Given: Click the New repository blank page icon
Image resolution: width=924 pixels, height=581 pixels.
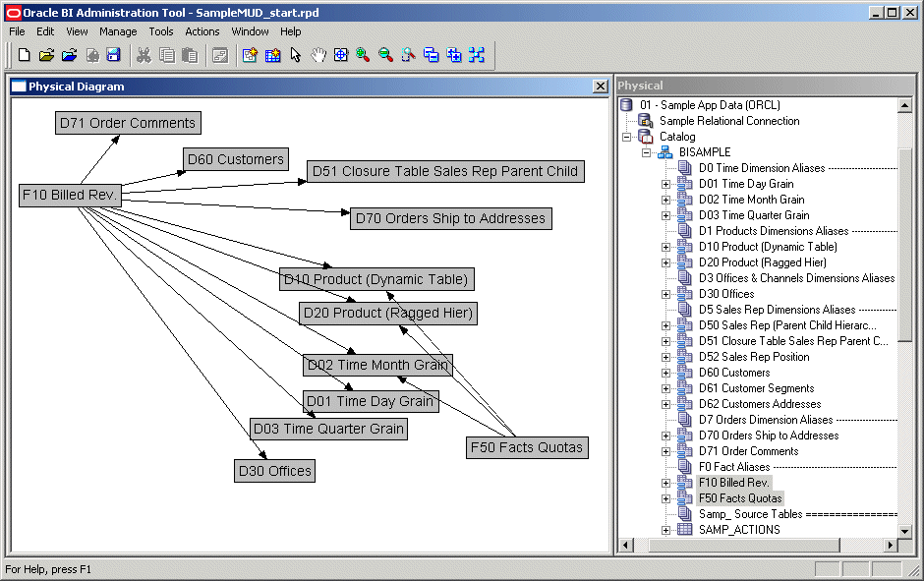Looking at the screenshot, I should coord(25,55).
